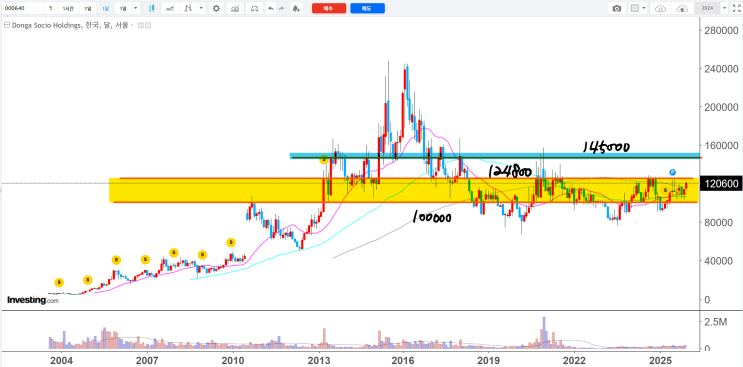This screenshot has height=367, width=743.
Task: Click the load chart cloud icon
Action: click(x=661, y=8)
